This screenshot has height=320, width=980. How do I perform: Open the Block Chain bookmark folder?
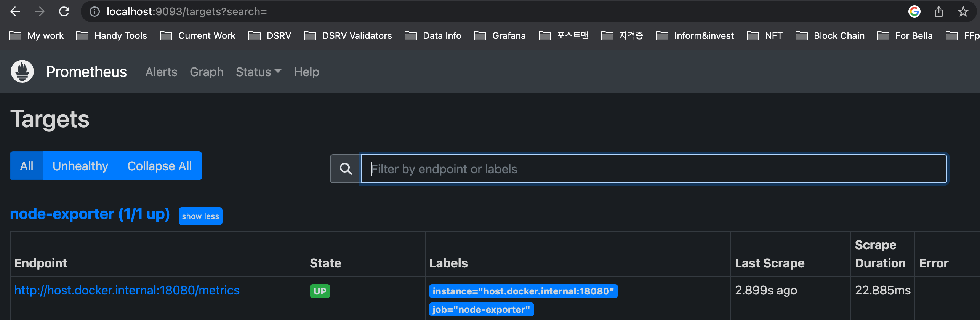(830, 36)
